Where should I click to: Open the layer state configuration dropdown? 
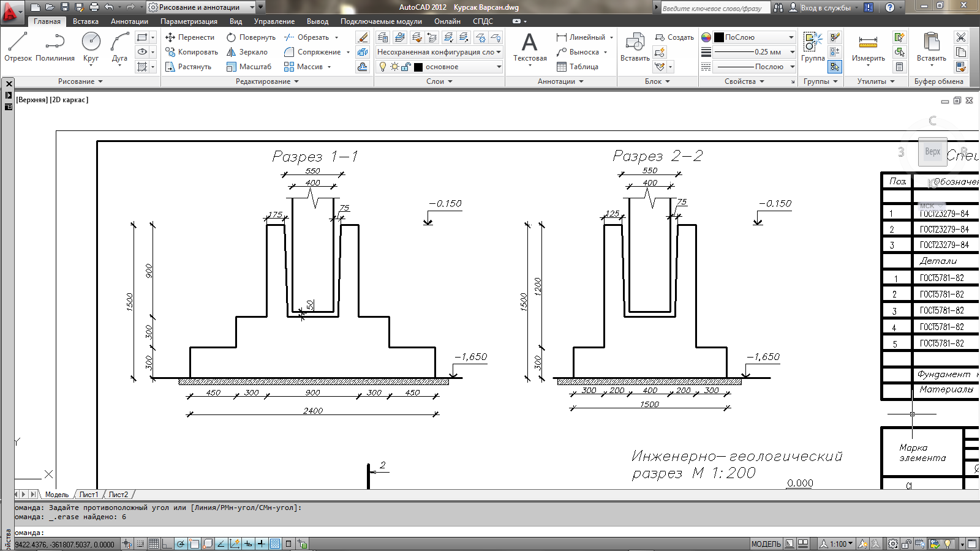pyautogui.click(x=439, y=52)
